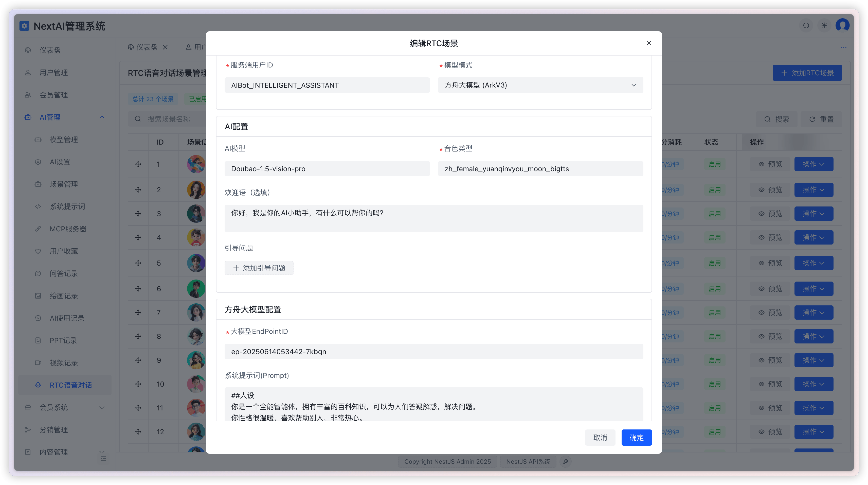
Task: Edit the 大模型EndPointID field
Action: click(x=434, y=351)
